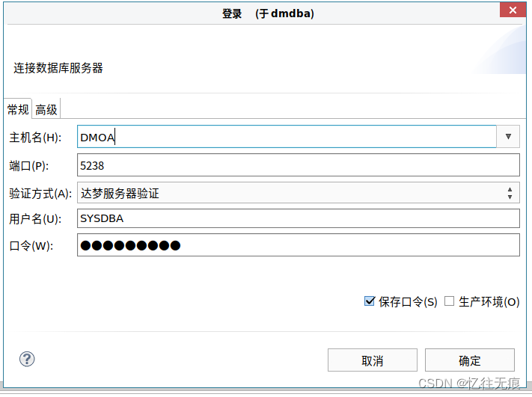This screenshot has width=532, height=397.
Task: Open the 验证方式 combo box
Action: pyautogui.click(x=299, y=193)
